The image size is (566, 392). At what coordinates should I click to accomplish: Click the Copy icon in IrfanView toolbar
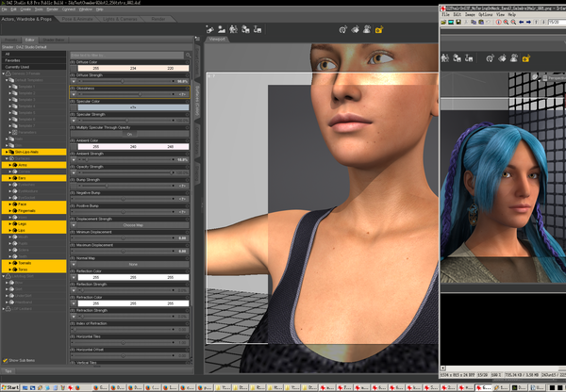tap(474, 23)
